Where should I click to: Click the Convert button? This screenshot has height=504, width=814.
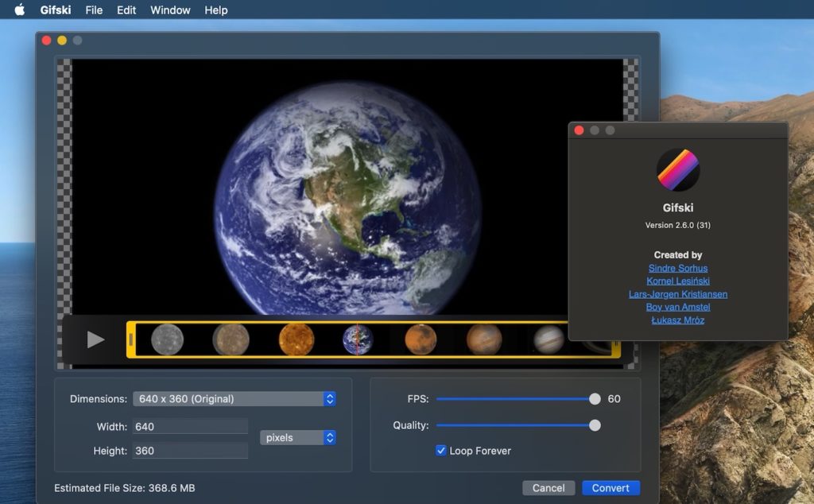[610, 488]
